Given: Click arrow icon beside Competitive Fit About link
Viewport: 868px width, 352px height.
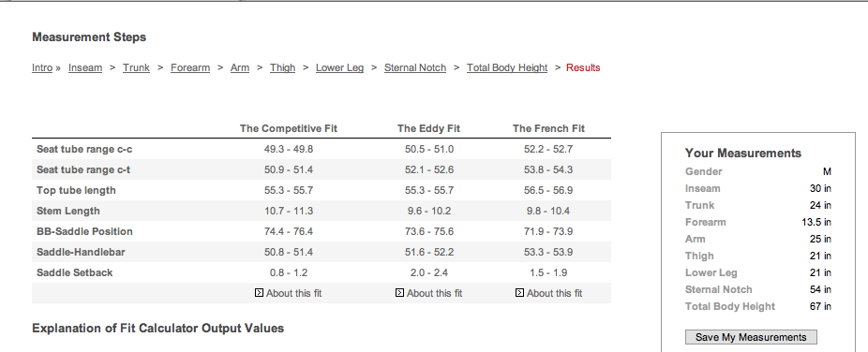Looking at the screenshot, I should pos(259,293).
